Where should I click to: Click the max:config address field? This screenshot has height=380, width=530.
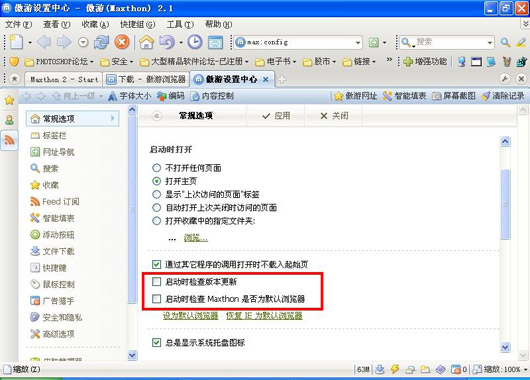pos(298,43)
